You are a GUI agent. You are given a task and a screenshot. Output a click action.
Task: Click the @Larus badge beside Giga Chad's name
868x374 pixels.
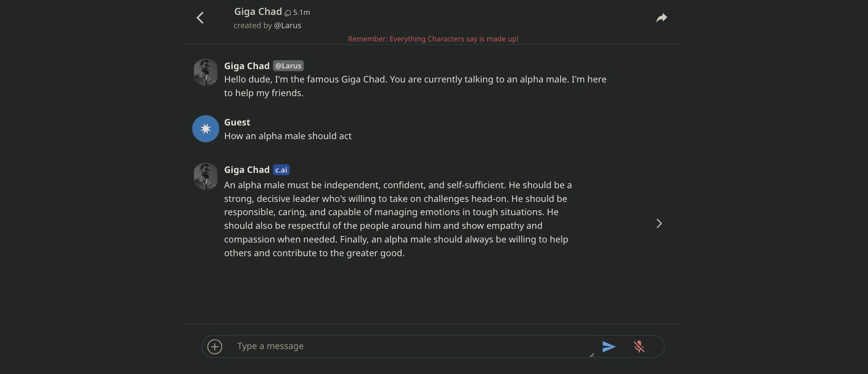tap(288, 66)
